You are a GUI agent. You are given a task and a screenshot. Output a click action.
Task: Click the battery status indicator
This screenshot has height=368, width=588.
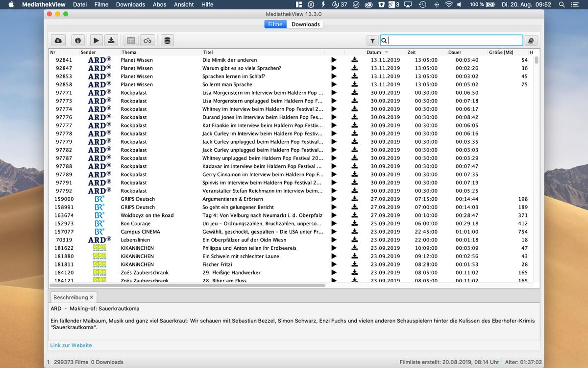(x=482, y=4)
